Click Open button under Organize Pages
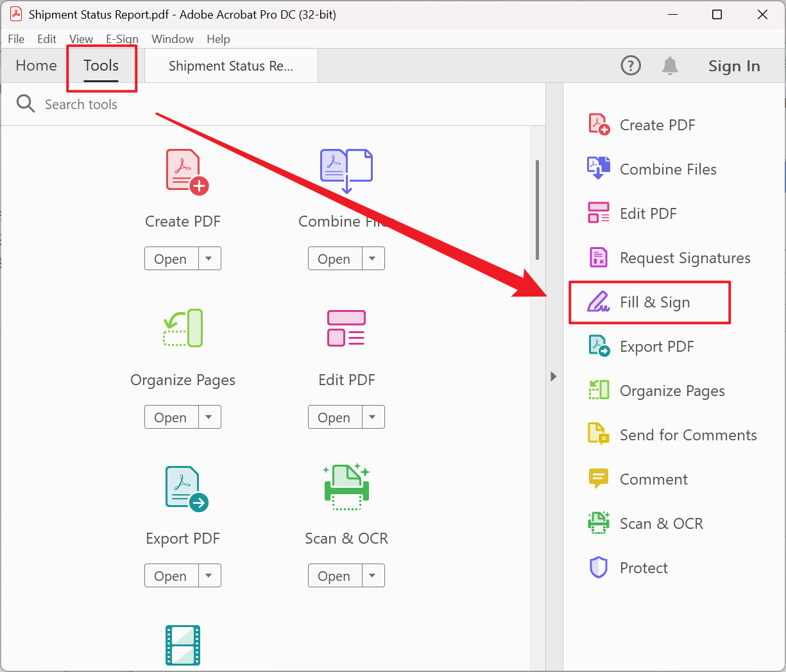 (171, 417)
